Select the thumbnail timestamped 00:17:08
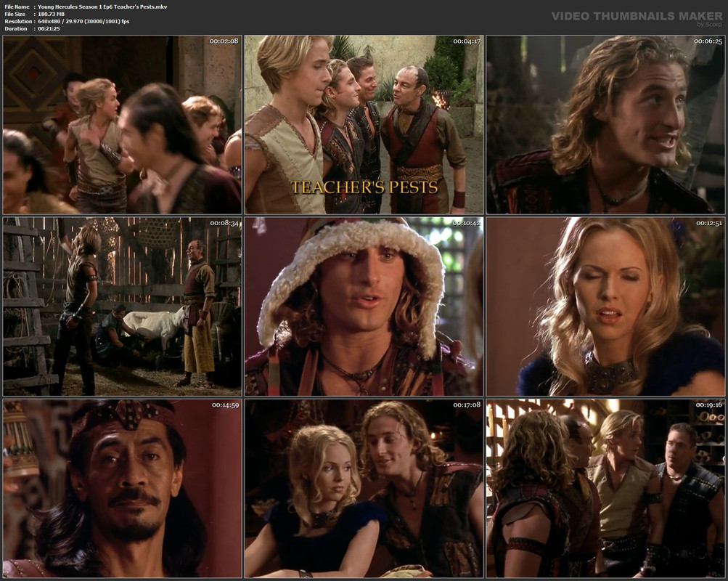 [x=364, y=488]
